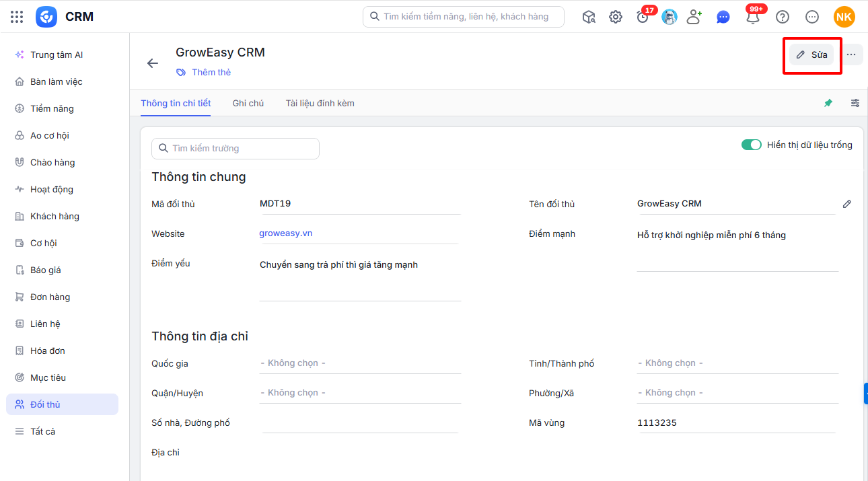The width and height of the screenshot is (868, 481).
Task: Open the package search icon in header
Action: [x=589, y=17]
